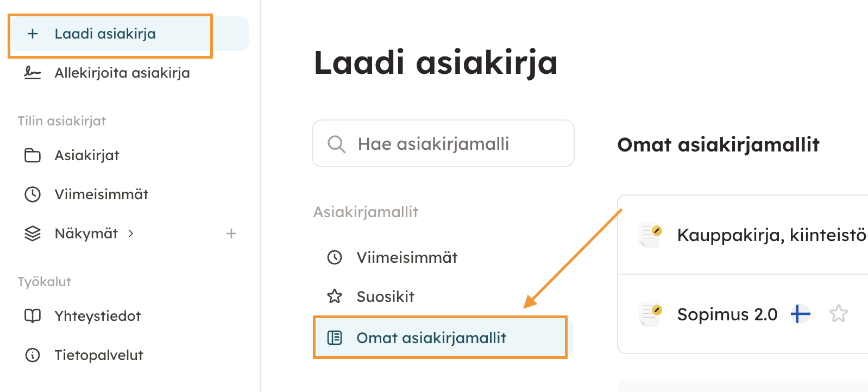The width and height of the screenshot is (868, 392).
Task: Click the Finnish flag next to Sopimus 2.0
Action: (800, 314)
